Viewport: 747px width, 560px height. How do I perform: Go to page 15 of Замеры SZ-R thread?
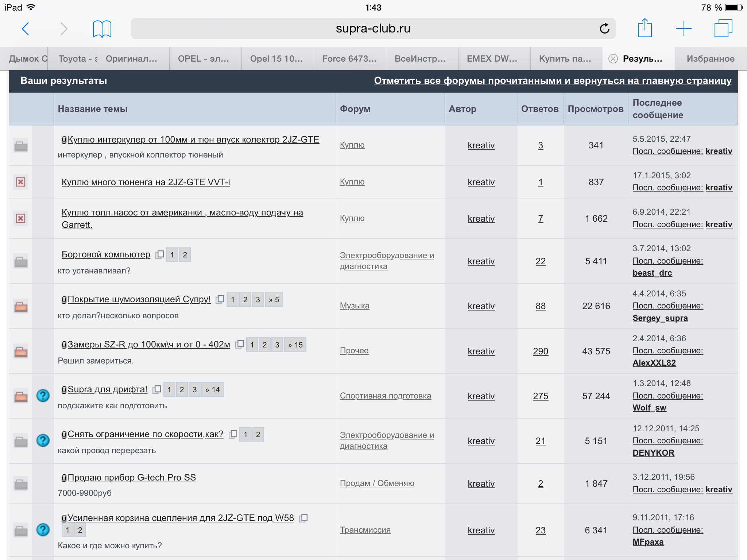[295, 345]
